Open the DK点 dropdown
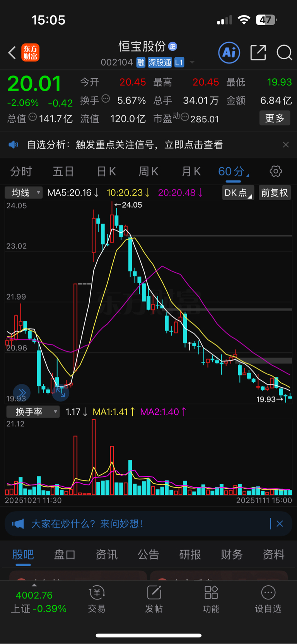This screenshot has height=644, width=297. 238,192
